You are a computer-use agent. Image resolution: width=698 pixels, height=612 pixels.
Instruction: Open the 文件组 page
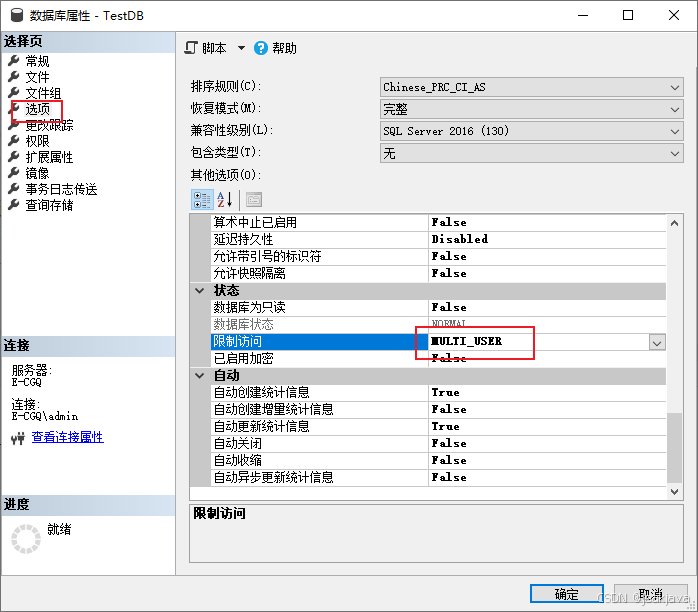click(x=43, y=93)
